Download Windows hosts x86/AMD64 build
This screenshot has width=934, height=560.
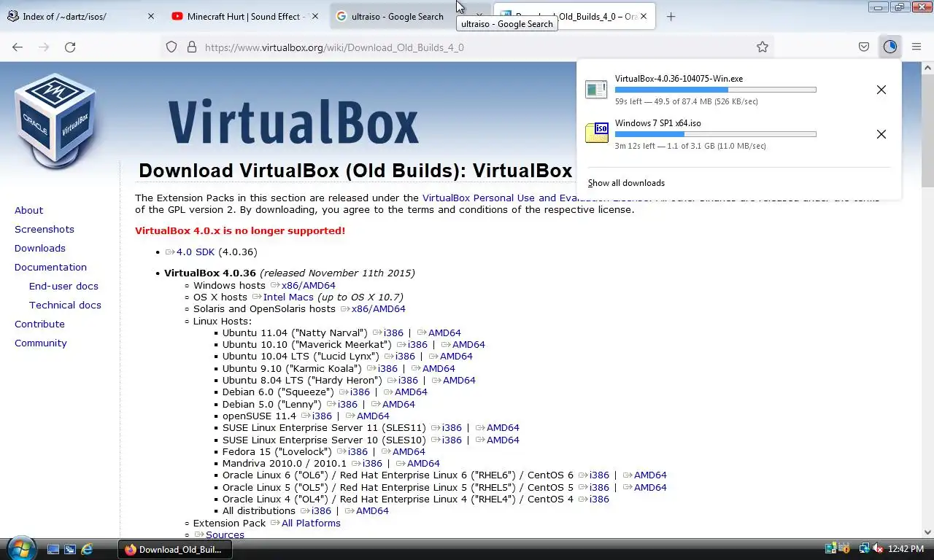pyautogui.click(x=309, y=285)
